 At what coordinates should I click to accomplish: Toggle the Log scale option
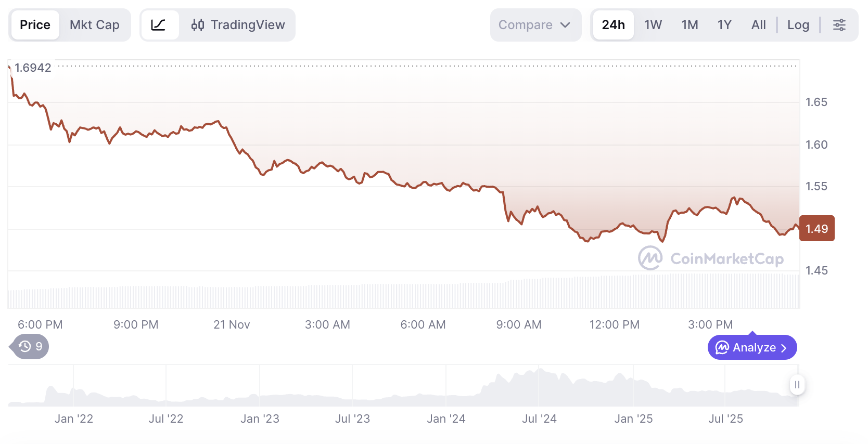798,25
